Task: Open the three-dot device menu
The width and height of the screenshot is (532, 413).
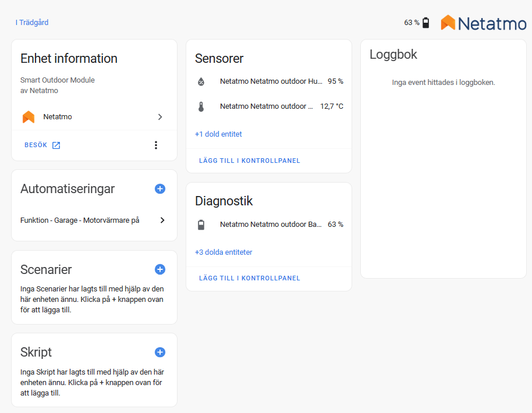Action: pos(156,145)
